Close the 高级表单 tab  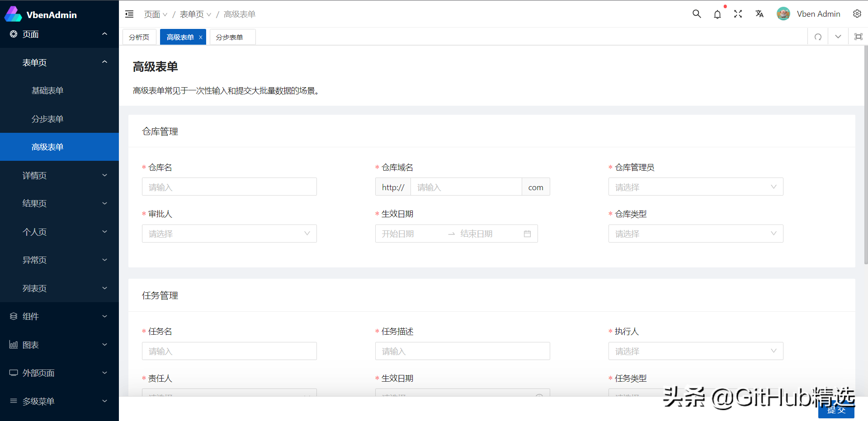point(201,37)
